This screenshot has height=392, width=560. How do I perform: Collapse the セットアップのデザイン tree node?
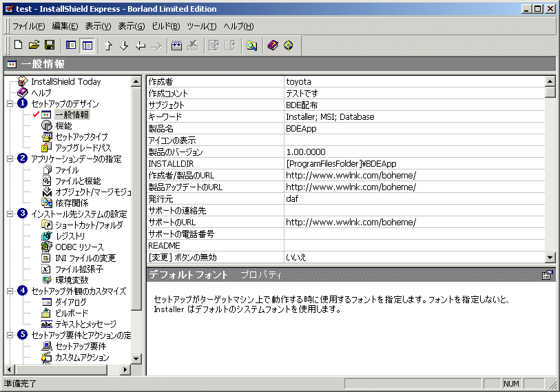tap(10, 103)
